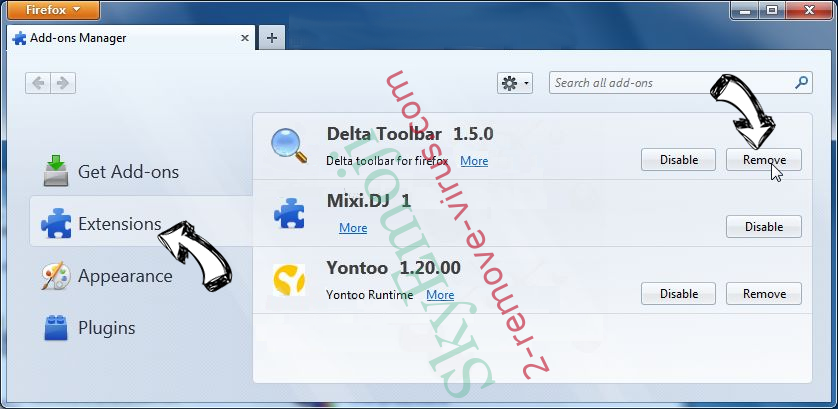
Task: Open a new tab with plus button
Action: tap(271, 38)
